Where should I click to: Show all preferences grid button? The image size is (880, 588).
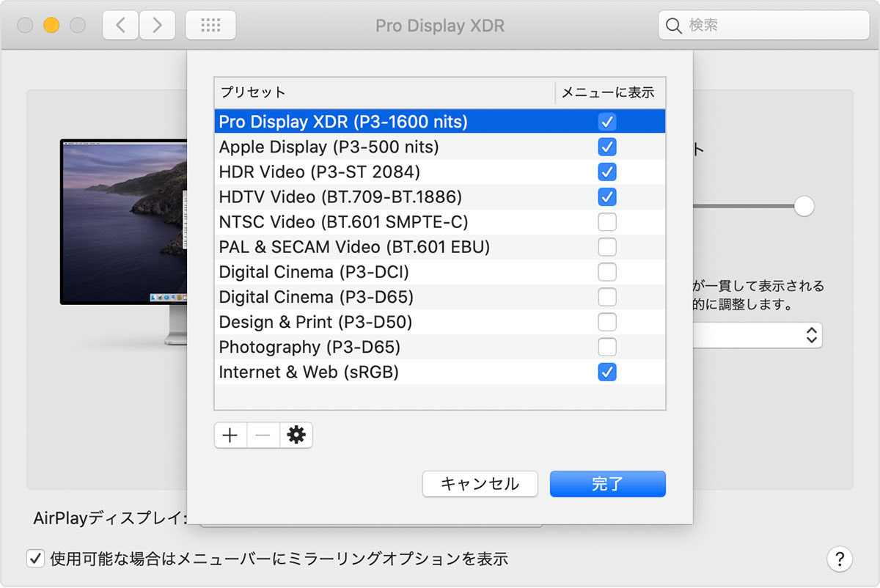click(210, 26)
